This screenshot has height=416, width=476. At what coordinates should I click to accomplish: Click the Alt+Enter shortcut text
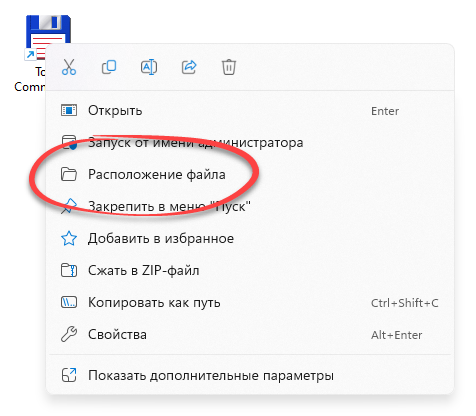pos(397,335)
